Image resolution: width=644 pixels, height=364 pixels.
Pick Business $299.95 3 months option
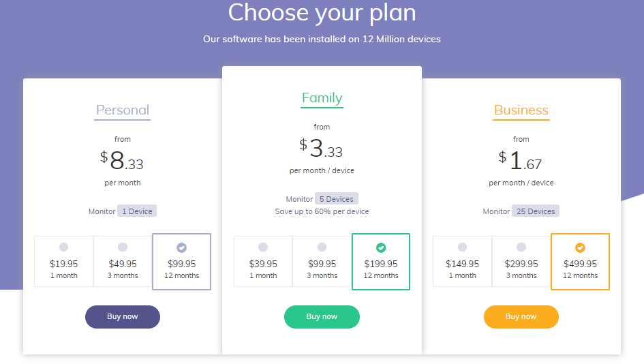pos(521,261)
